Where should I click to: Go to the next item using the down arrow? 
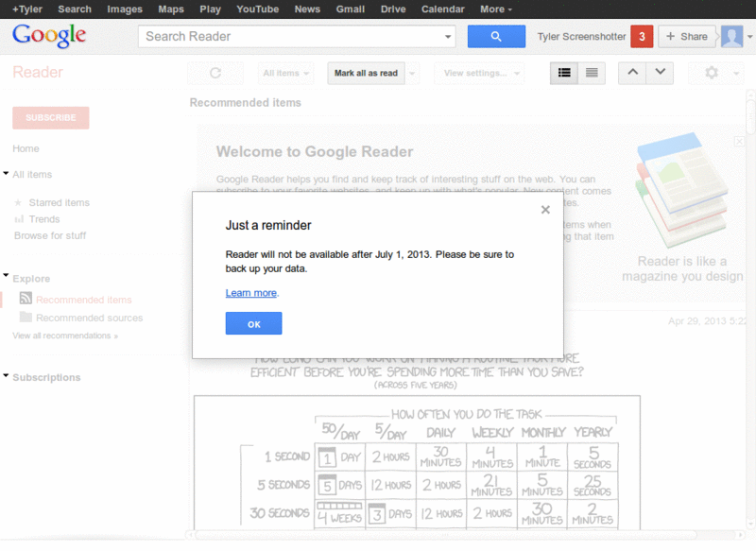pyautogui.click(x=661, y=73)
